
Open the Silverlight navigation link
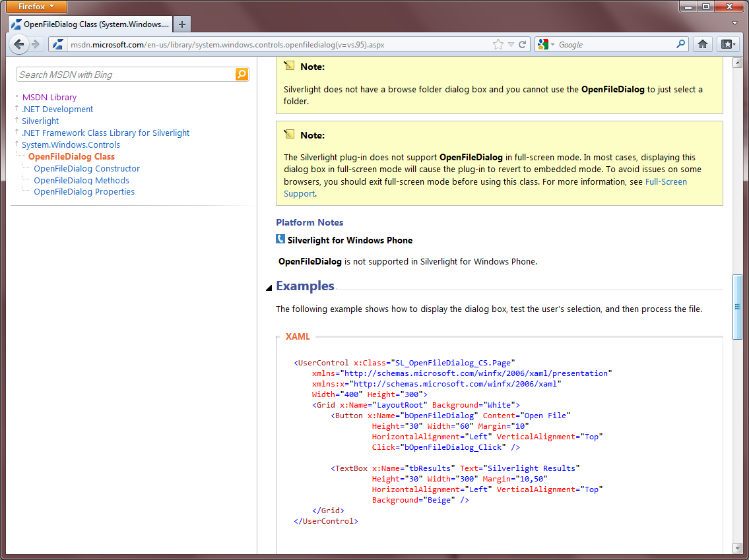tap(40, 121)
